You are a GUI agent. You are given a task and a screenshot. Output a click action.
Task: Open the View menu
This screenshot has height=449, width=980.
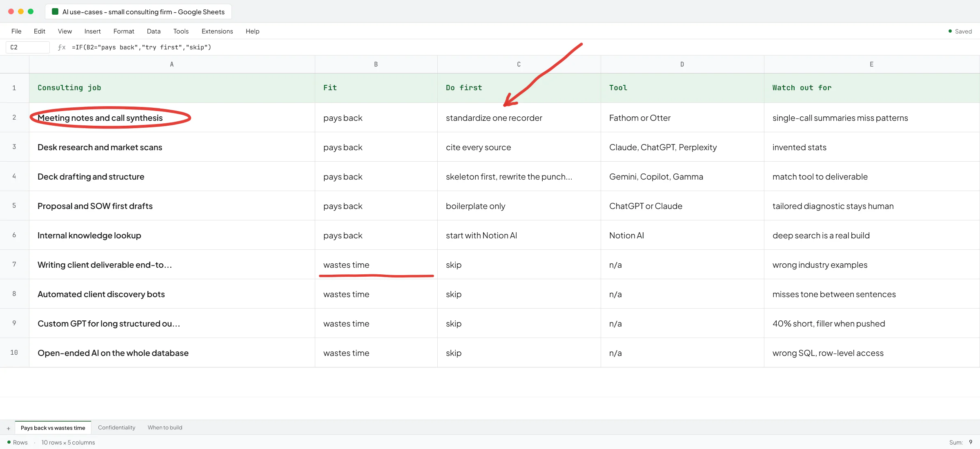point(65,31)
